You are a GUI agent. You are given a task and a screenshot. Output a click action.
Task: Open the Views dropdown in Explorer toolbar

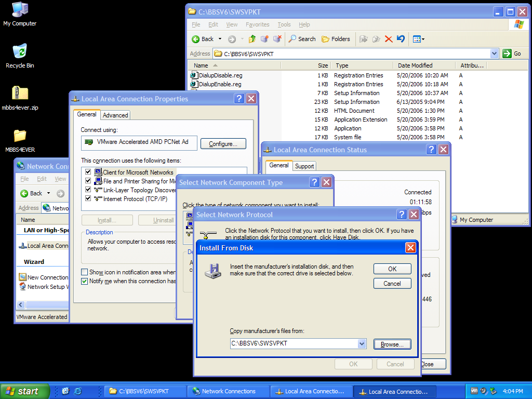pyautogui.click(x=419, y=39)
